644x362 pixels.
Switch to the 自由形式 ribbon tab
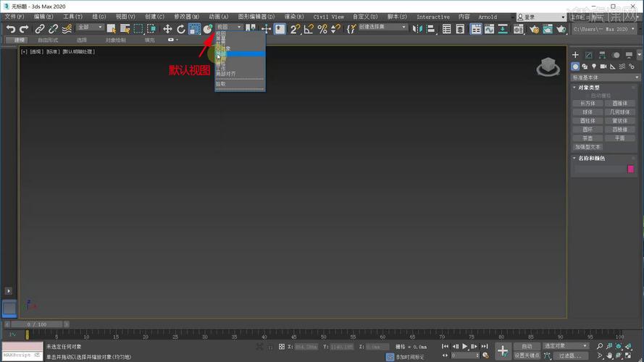pos(48,41)
